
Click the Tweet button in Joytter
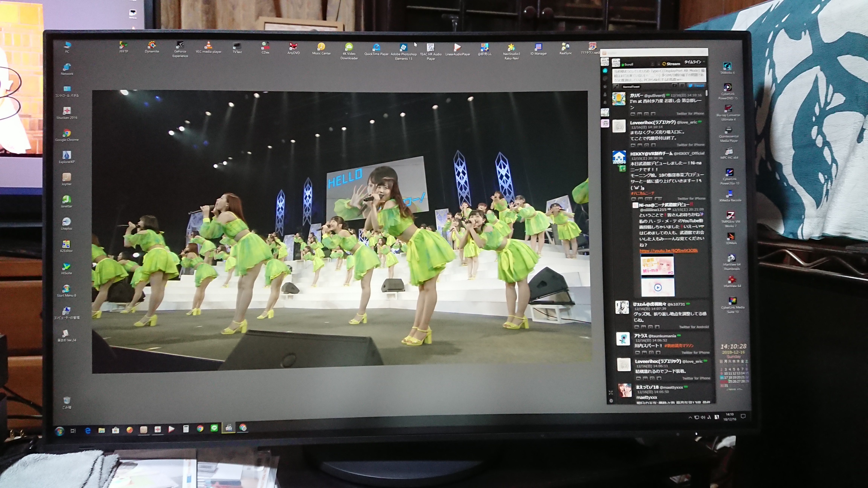tap(696, 85)
